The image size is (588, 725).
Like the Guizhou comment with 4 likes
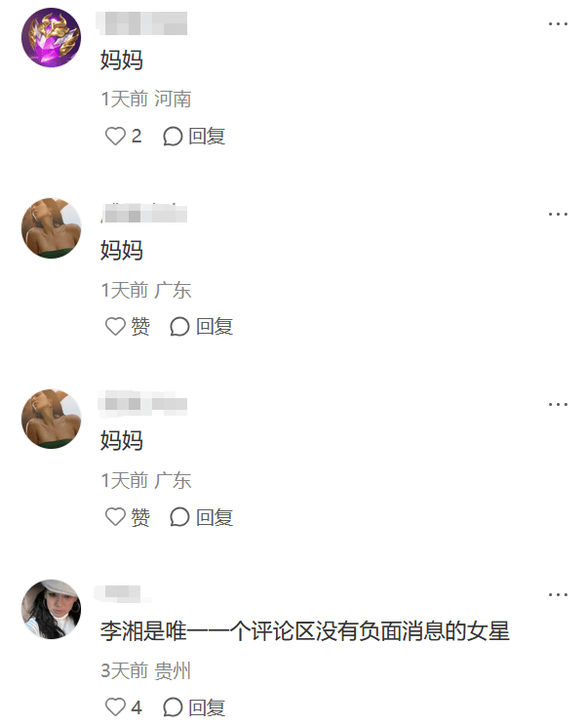115,707
